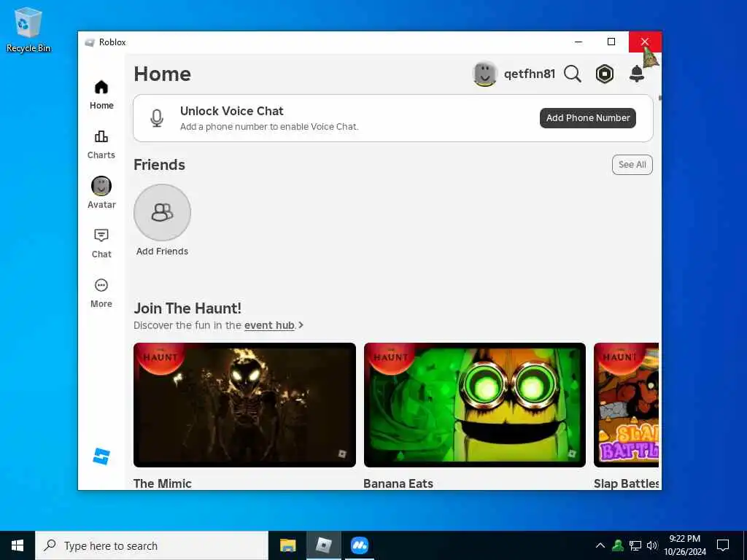Click the qetfhn81 profile avatar
The height and width of the screenshot is (560, 747).
[485, 74]
